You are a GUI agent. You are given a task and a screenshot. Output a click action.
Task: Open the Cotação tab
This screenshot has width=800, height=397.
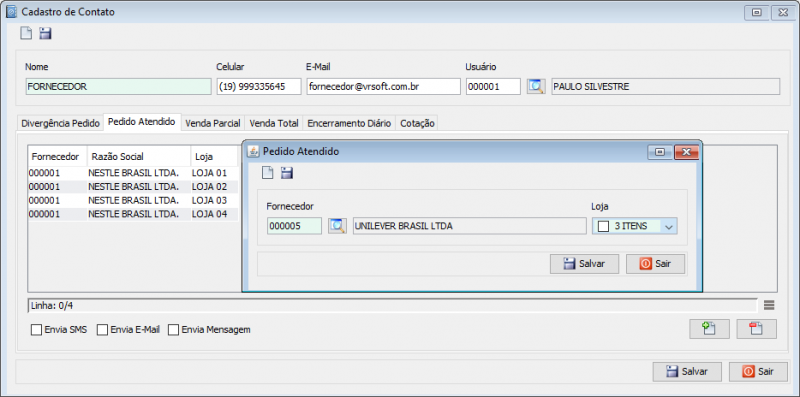coord(417,123)
